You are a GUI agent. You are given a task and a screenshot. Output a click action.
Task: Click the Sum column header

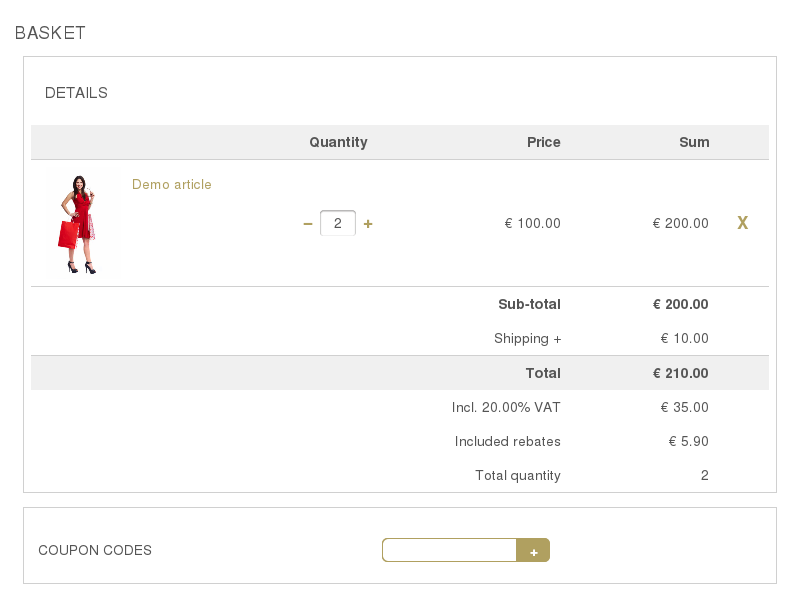694,142
